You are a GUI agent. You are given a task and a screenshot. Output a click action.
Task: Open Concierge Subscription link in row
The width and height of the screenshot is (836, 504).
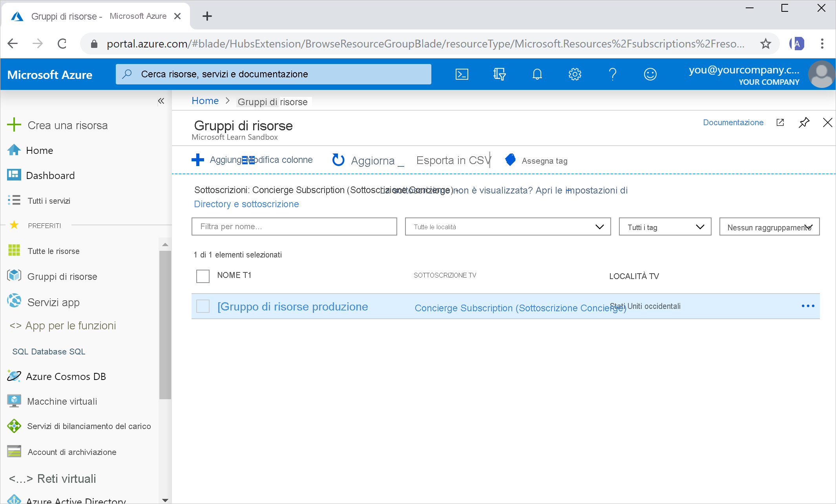pyautogui.click(x=520, y=308)
